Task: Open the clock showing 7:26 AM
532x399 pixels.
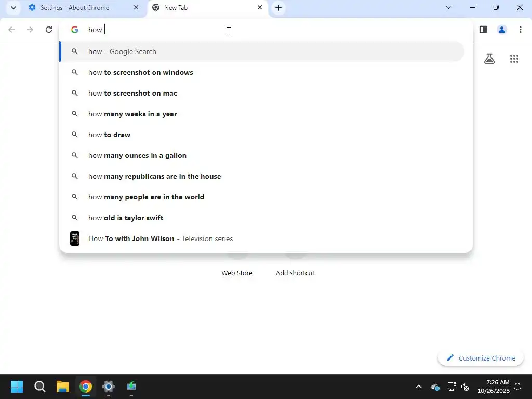Action: tap(494, 387)
